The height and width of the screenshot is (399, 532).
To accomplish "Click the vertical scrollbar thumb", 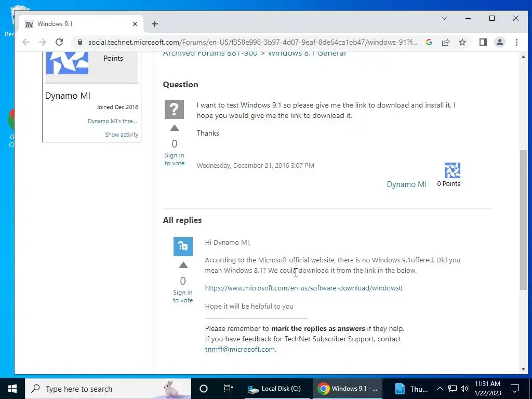I will [523, 220].
